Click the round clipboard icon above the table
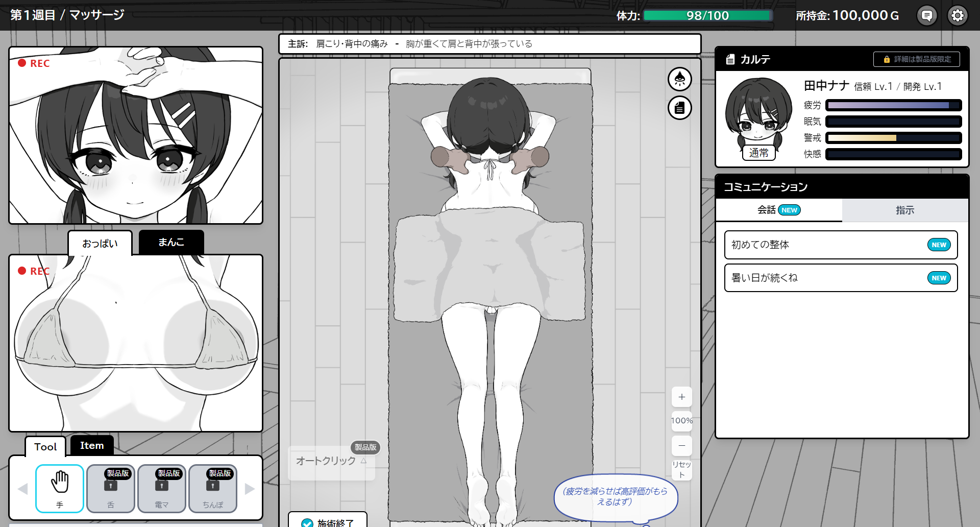This screenshot has width=980, height=527. point(679,108)
